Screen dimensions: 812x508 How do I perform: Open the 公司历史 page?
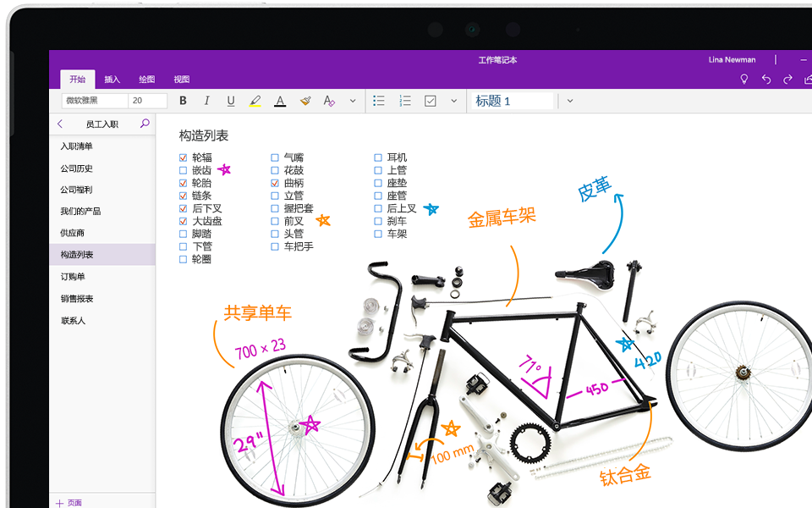pyautogui.click(x=102, y=168)
